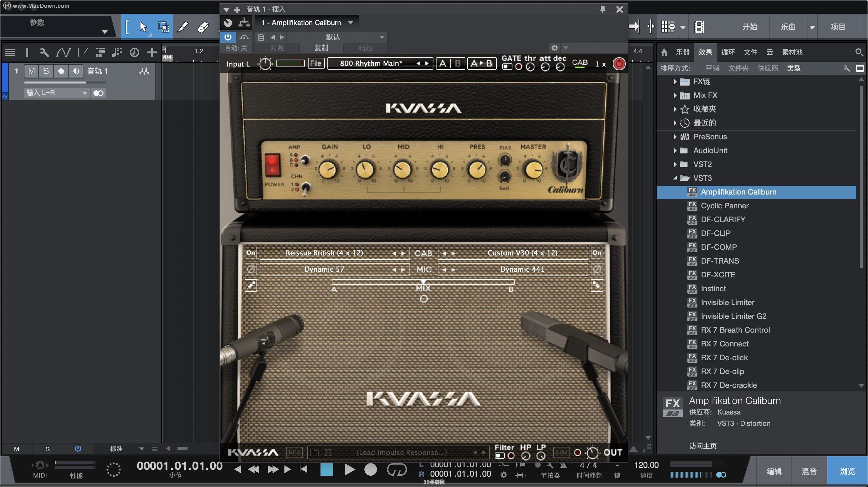Select the Paint pencil tool
Image resolution: width=868 pixels, height=487 pixels.
coord(183,27)
